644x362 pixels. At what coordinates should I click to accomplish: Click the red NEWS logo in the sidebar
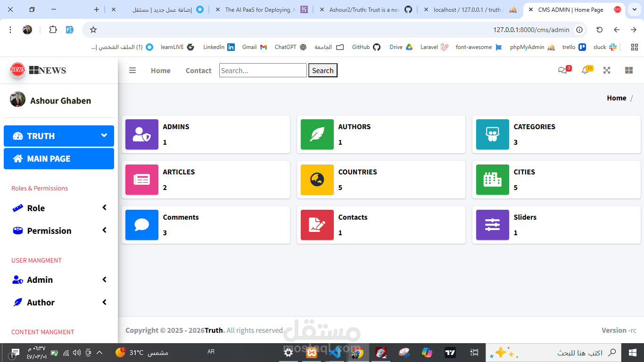coord(17,70)
